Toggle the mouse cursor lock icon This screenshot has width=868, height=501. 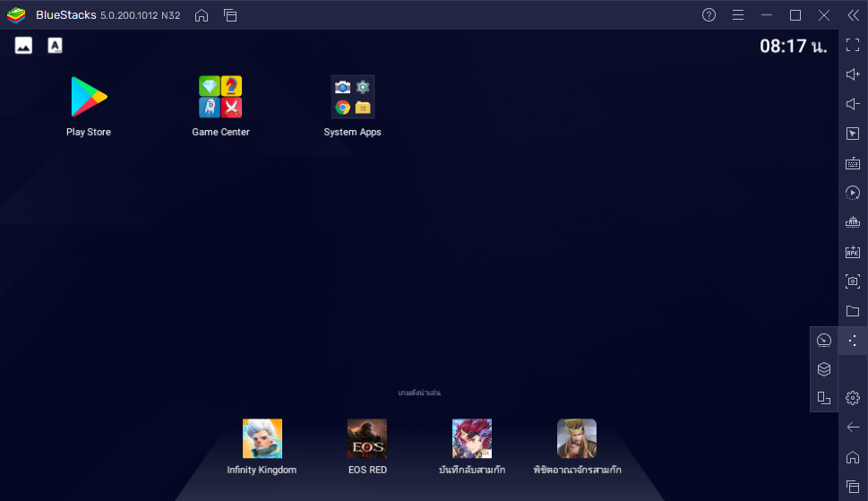(853, 134)
